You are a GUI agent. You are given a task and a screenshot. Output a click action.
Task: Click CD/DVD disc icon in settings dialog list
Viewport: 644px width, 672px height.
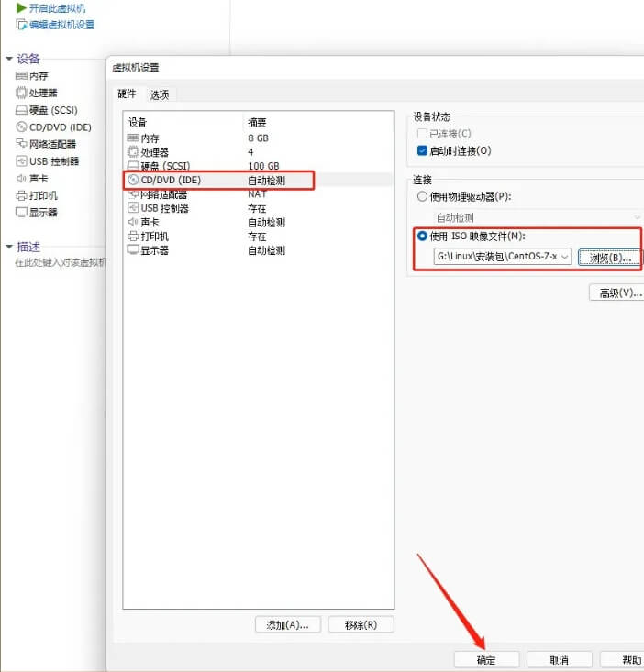coord(133,180)
